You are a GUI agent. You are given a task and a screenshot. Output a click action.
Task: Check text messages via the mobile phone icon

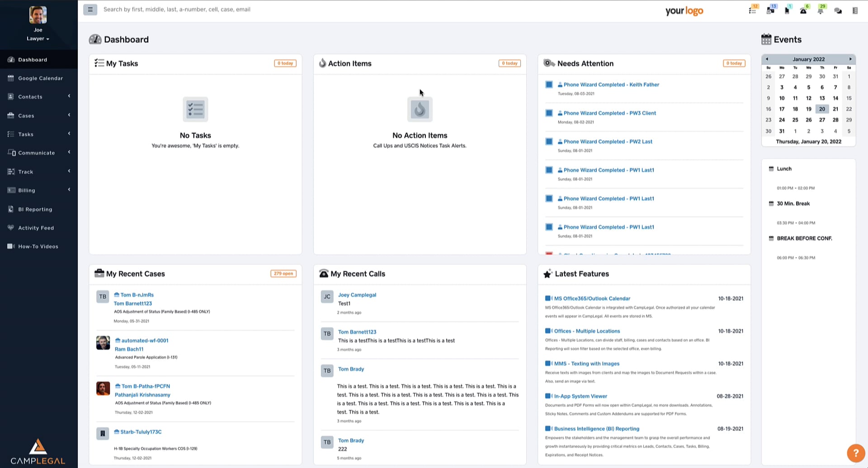point(787,11)
